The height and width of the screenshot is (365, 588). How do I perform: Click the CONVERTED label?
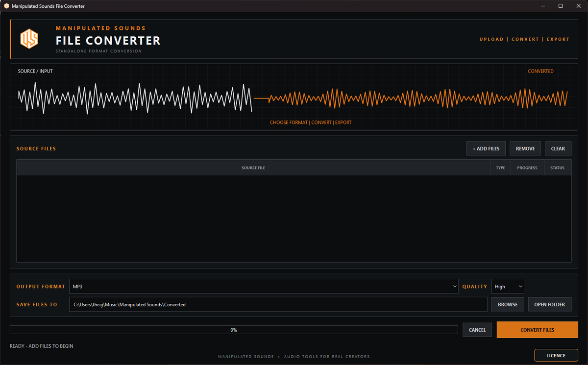pos(540,71)
